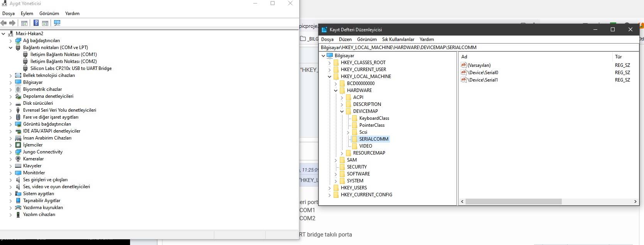Open Sık Kullanılanlar menu in Registry Editor

pos(398,39)
